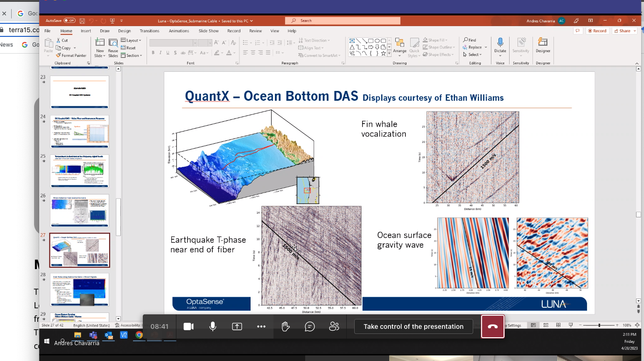Click News bookmark in the browser window

7,45
